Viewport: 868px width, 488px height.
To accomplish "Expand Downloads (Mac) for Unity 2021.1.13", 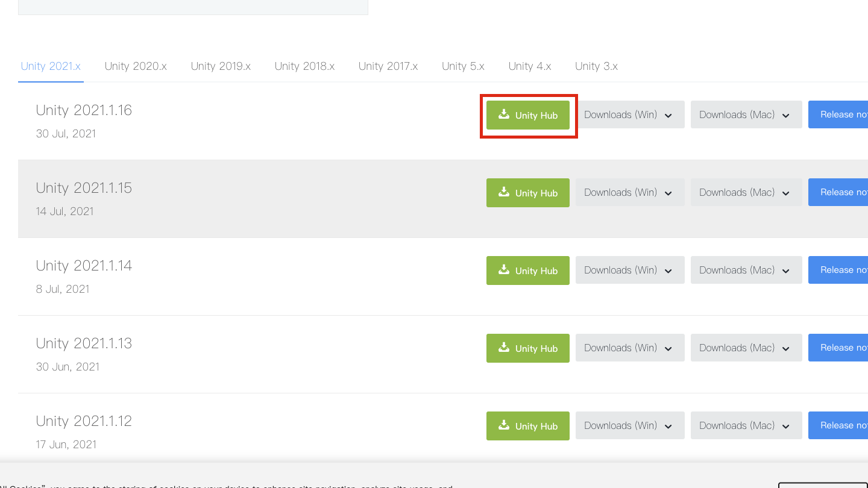I will [x=746, y=348].
